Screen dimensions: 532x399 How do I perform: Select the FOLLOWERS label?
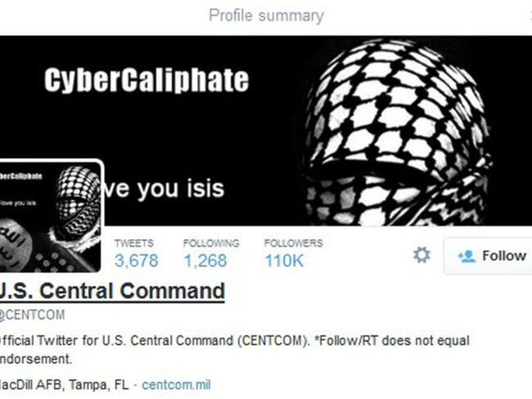pos(294,243)
